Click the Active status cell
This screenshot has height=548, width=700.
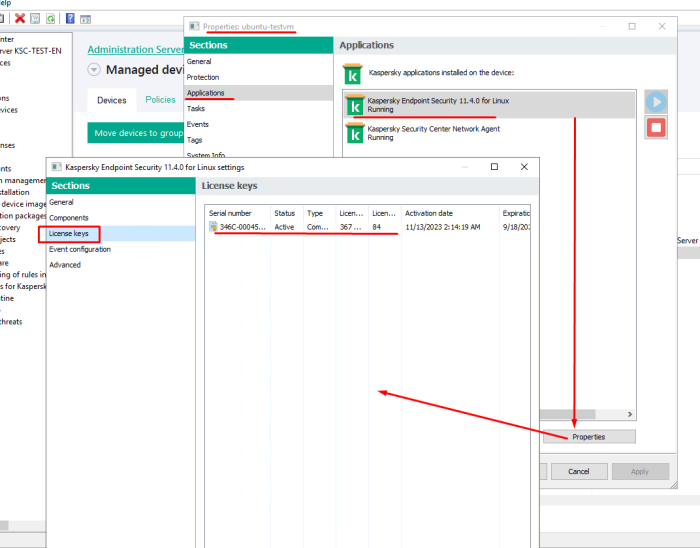pos(284,227)
